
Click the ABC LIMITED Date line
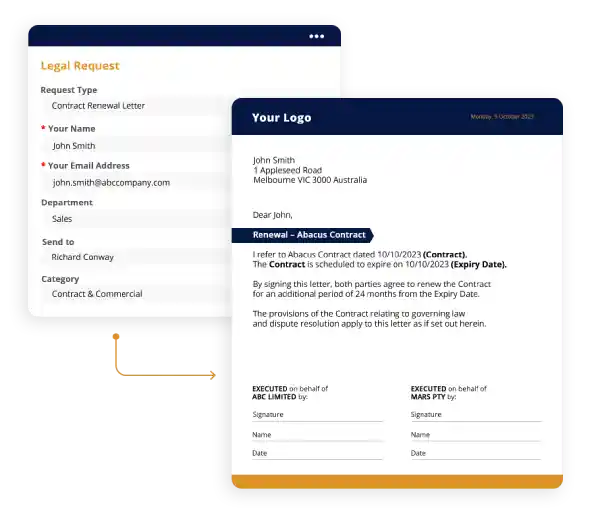point(317,454)
